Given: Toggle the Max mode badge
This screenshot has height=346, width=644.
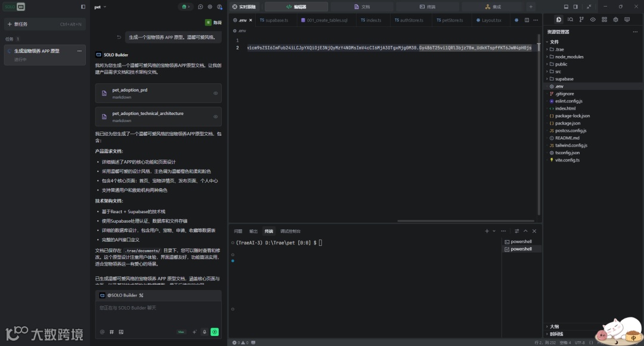Looking at the screenshot, I should (x=181, y=332).
